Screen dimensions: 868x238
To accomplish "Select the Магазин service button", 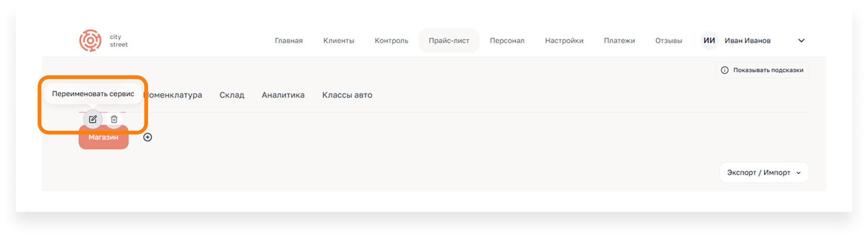I will [104, 138].
